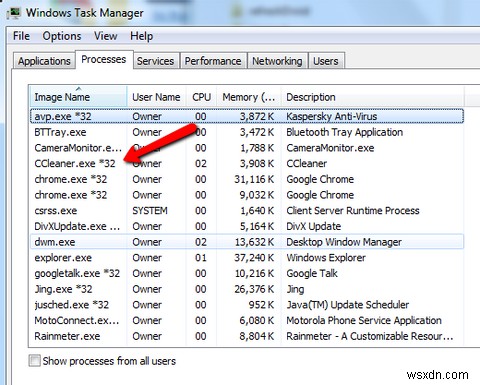The image size is (480, 385).
Task: Click the Task Manager title bar icon
Action: tap(14, 13)
